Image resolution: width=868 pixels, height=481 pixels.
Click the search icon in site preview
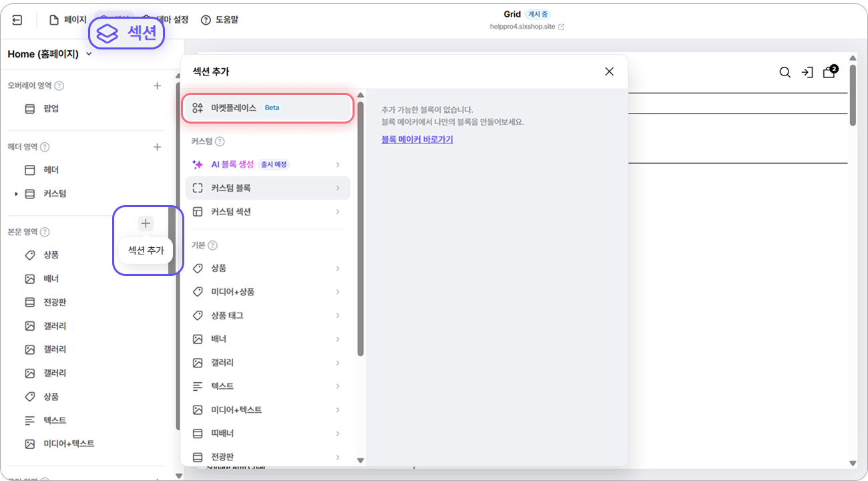pos(785,72)
